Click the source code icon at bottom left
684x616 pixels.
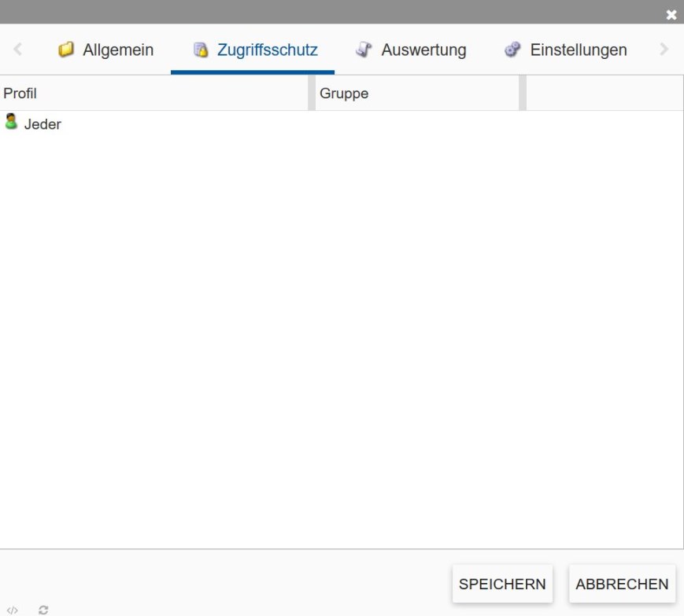click(11, 608)
